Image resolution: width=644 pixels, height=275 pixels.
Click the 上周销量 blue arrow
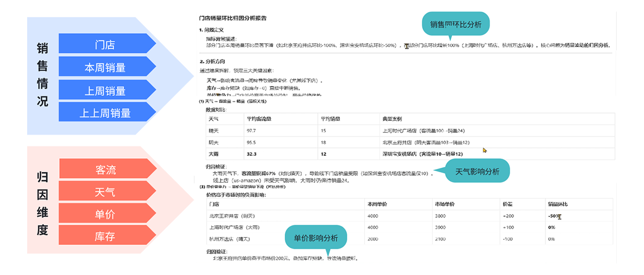point(105,91)
